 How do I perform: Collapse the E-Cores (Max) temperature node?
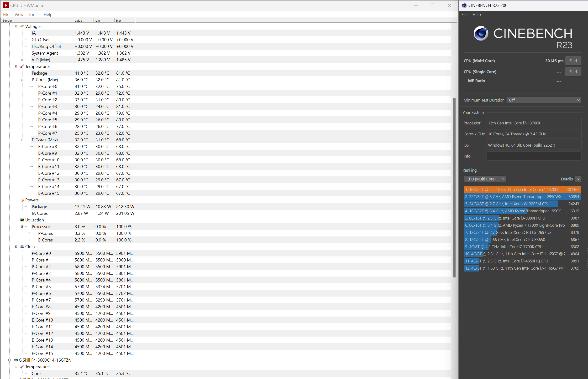tap(22, 140)
